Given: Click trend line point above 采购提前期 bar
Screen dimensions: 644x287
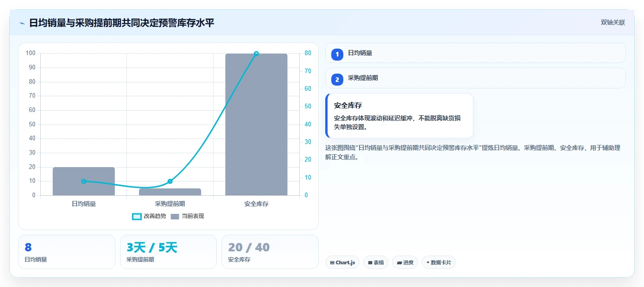Looking at the screenshot, I should [170, 181].
